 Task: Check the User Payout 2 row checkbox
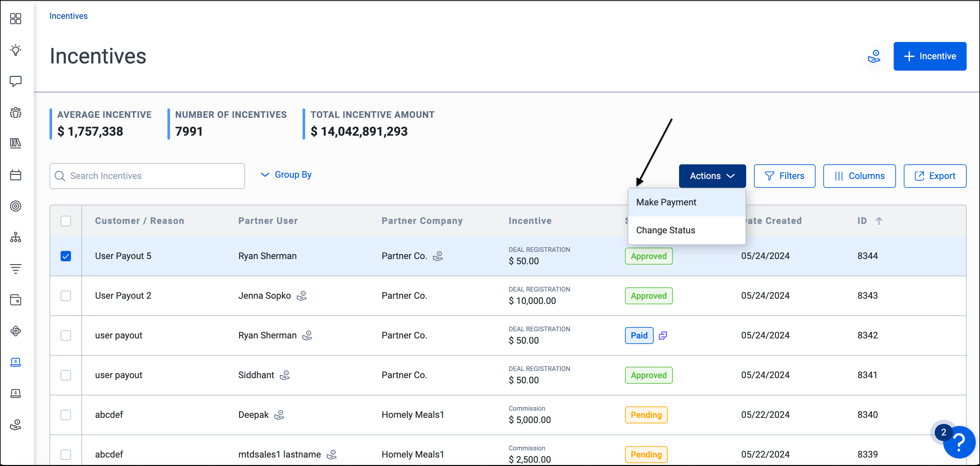(66, 296)
